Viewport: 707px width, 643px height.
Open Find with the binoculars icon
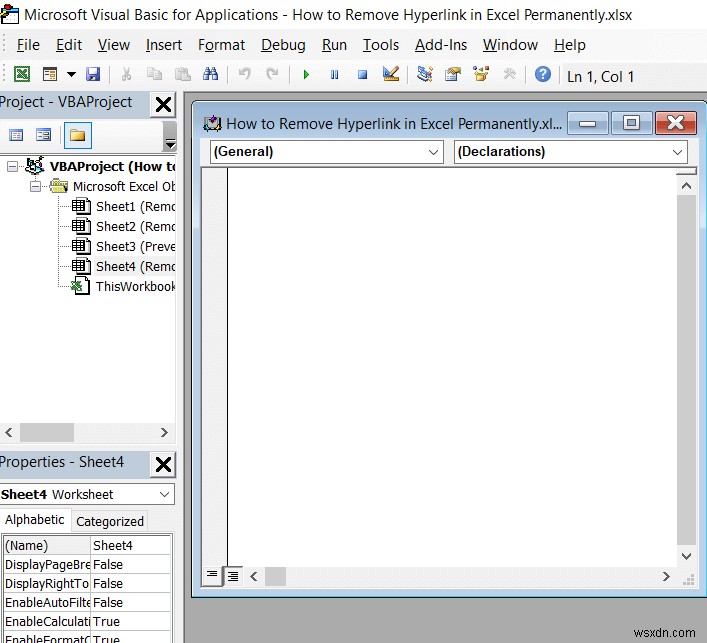(211, 74)
